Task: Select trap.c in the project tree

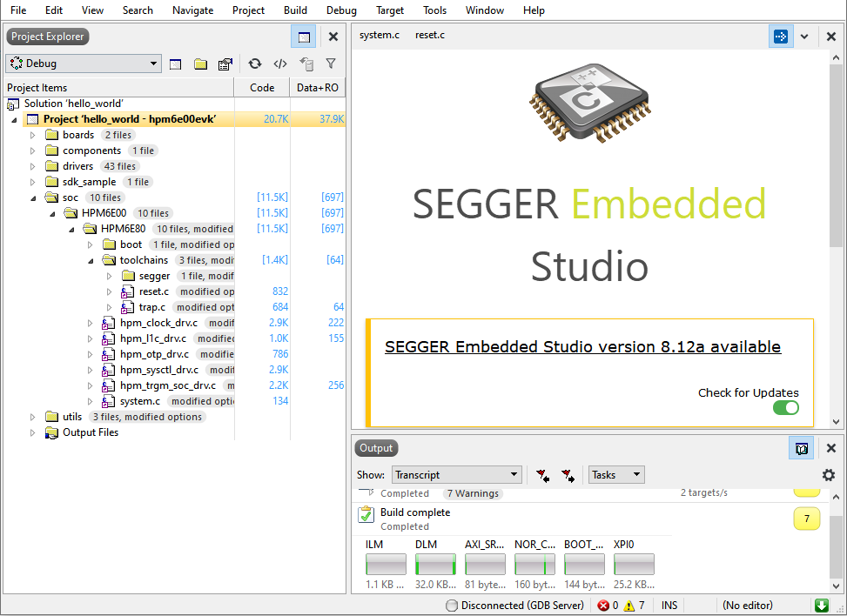Action: (152, 308)
